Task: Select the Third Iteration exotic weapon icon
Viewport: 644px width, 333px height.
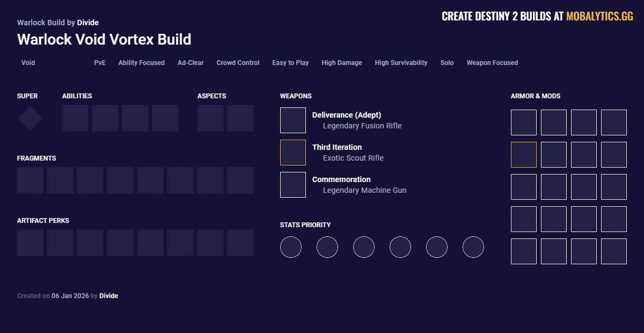Action: coord(292,152)
